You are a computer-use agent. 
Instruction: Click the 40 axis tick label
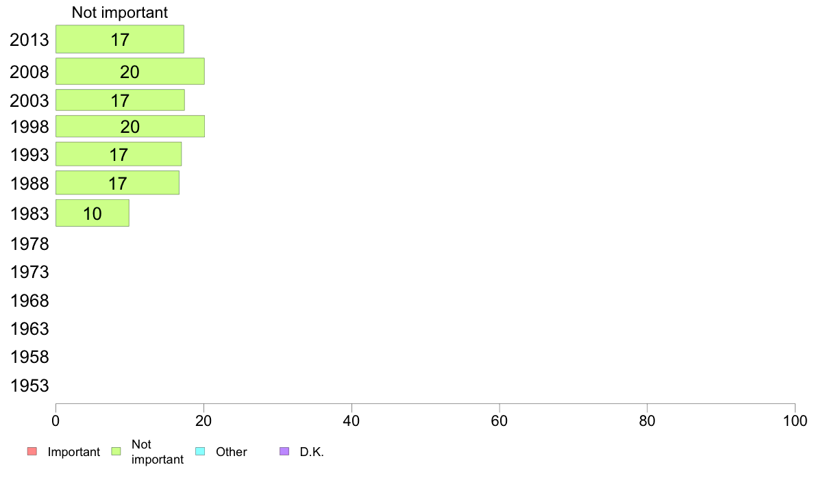pyautogui.click(x=351, y=421)
